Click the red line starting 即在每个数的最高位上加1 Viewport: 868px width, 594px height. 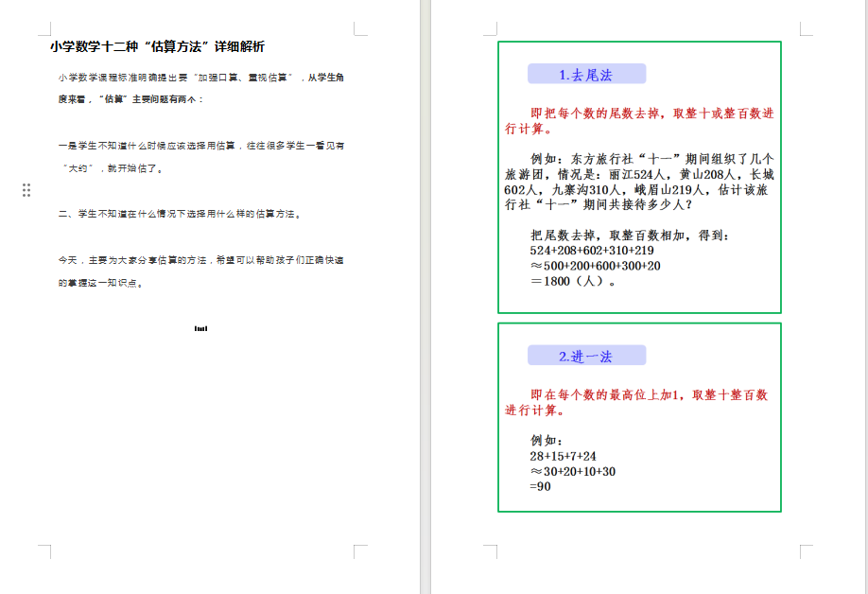coord(650,394)
